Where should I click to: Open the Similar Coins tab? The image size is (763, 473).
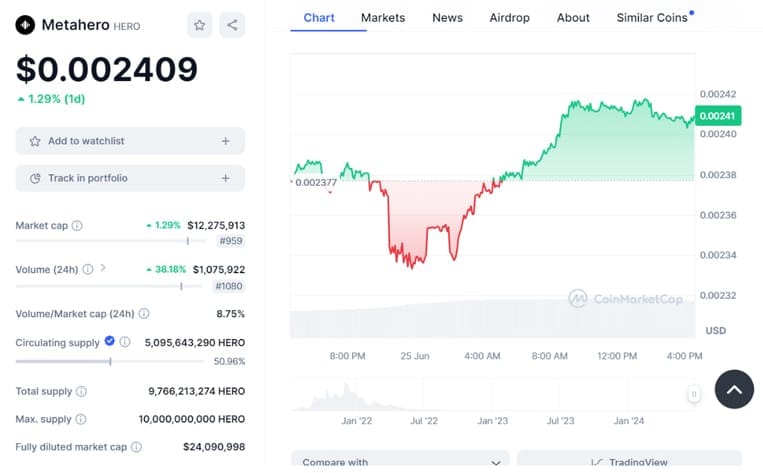pyautogui.click(x=652, y=17)
